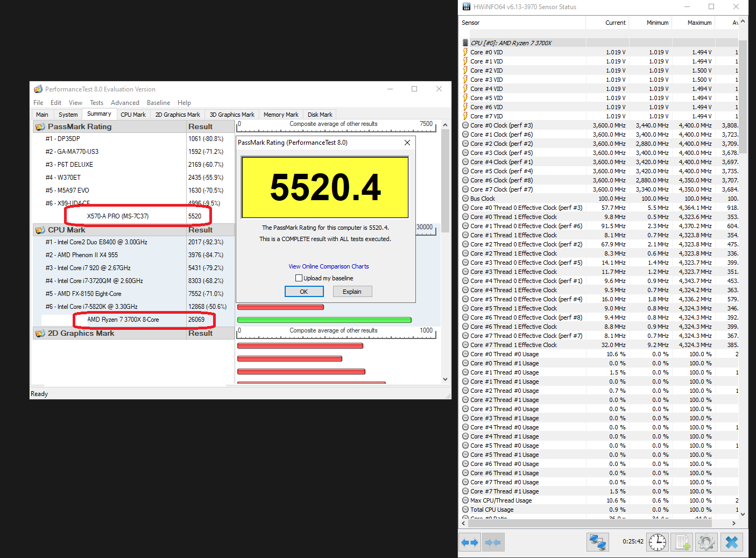Select the Intel Core i7-5820K @ 3.30GHz row

coord(133,307)
